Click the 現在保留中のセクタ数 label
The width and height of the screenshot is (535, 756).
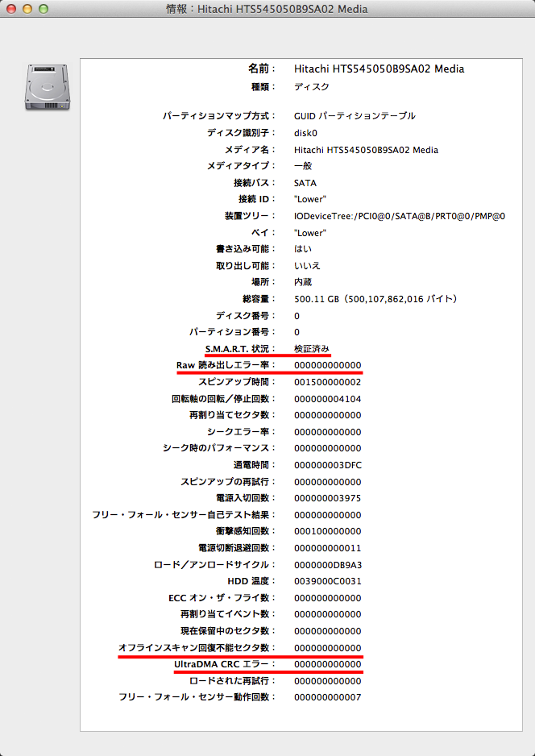coord(228,631)
